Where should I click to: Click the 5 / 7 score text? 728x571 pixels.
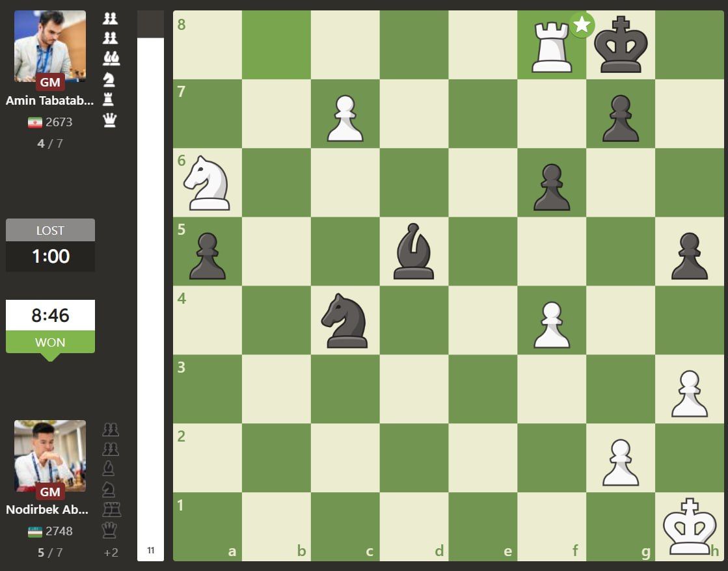pos(50,552)
